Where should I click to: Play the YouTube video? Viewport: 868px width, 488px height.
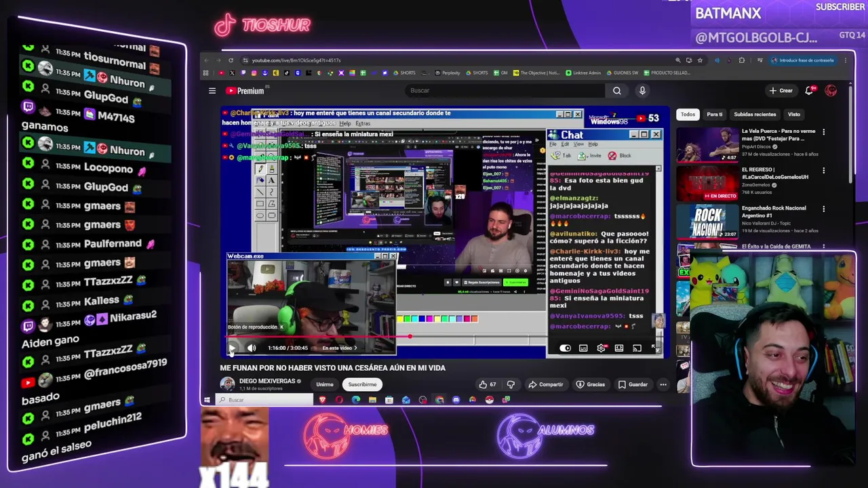[x=232, y=348]
